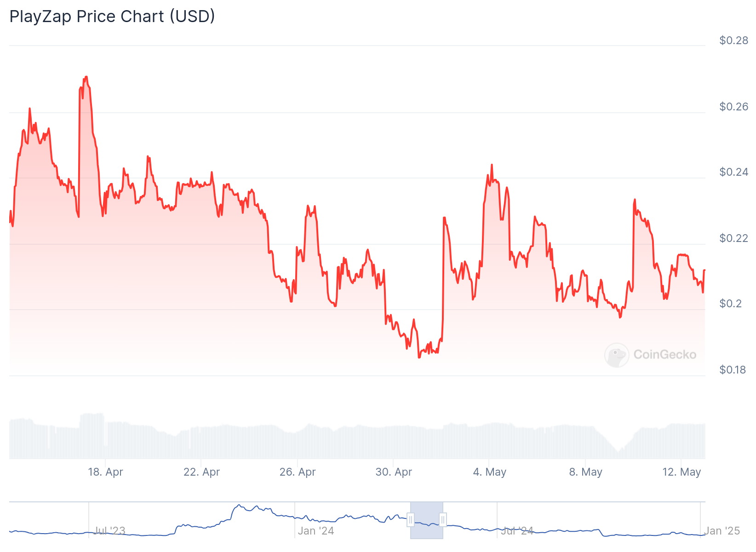Click the Jan '24 navigator label
The height and width of the screenshot is (552, 756).
pyautogui.click(x=315, y=531)
